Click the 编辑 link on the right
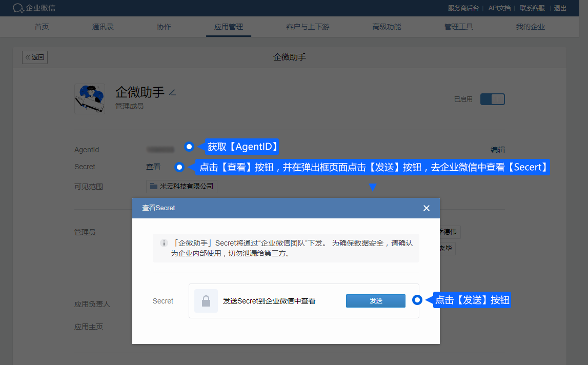The height and width of the screenshot is (365, 588). (497, 150)
